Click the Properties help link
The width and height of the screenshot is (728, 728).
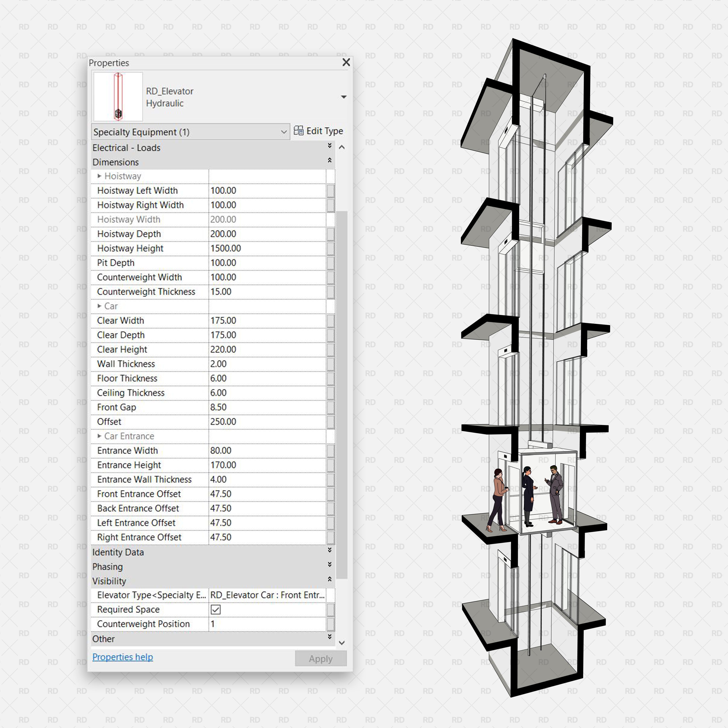pos(122,657)
